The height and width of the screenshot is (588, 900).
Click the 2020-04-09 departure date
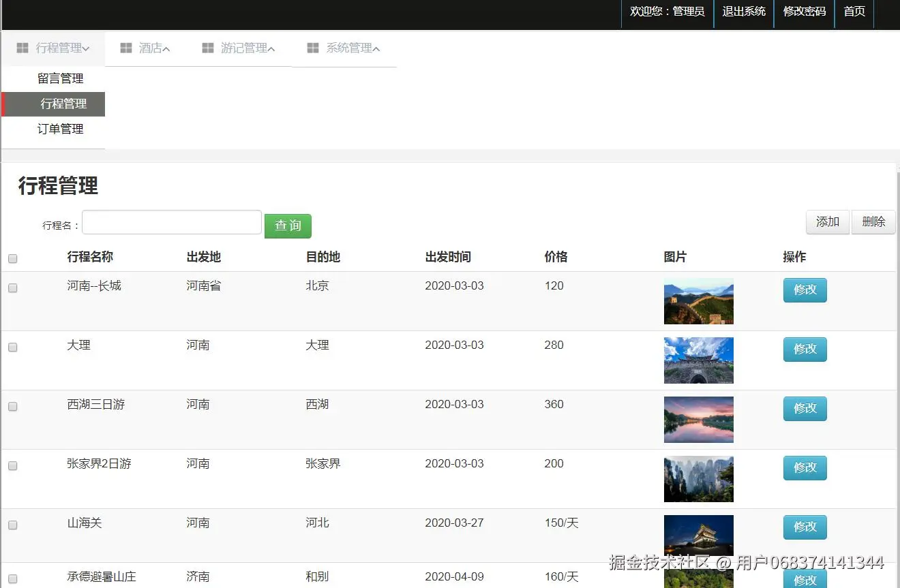(x=455, y=577)
